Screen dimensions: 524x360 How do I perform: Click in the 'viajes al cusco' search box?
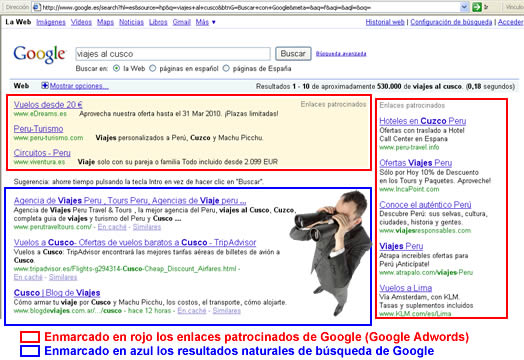(x=173, y=54)
